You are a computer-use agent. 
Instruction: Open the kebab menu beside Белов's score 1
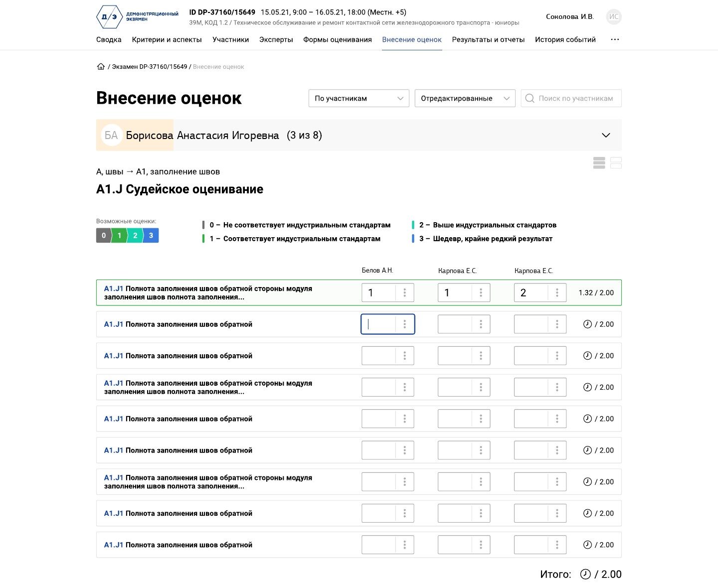pos(405,293)
